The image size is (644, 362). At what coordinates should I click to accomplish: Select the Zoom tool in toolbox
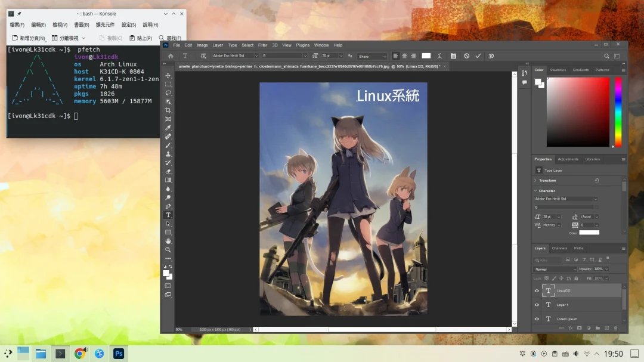point(168,249)
